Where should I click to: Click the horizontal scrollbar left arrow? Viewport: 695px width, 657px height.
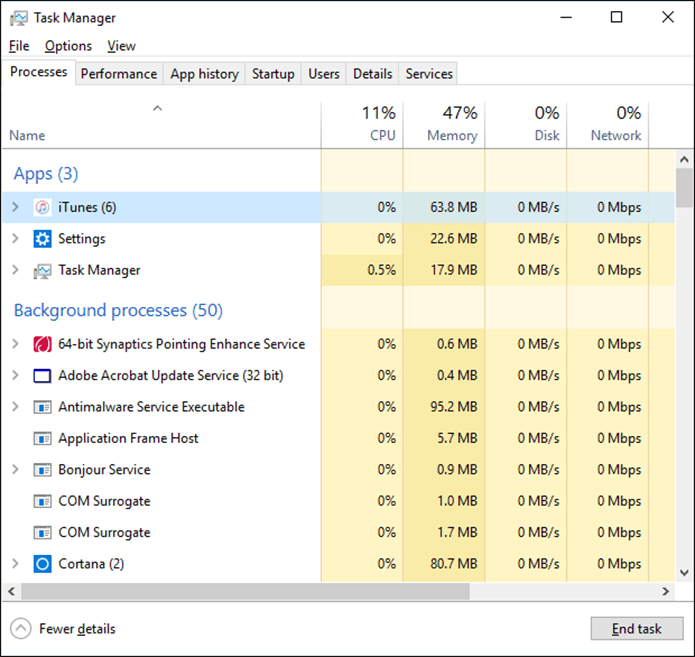pyautogui.click(x=12, y=591)
